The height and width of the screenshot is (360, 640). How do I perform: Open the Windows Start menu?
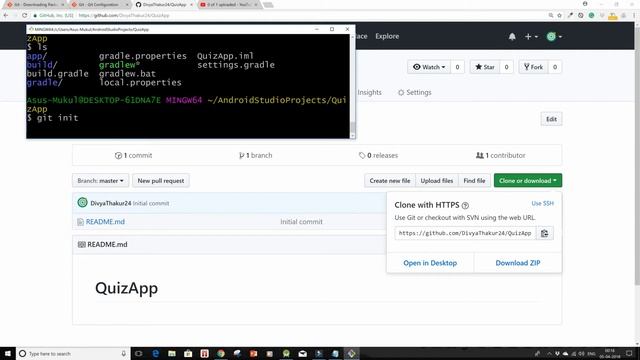[x=8, y=353]
